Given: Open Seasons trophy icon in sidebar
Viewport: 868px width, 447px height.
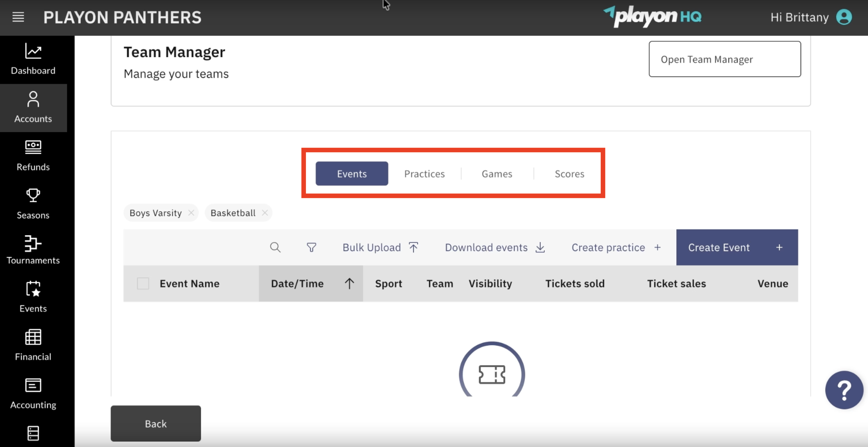Looking at the screenshot, I should click(33, 195).
